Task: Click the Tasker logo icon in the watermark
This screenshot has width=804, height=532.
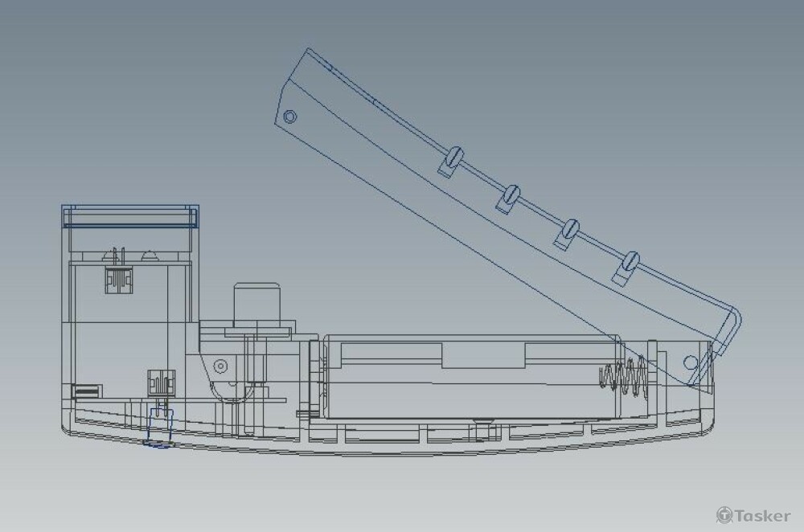Action: tap(724, 514)
